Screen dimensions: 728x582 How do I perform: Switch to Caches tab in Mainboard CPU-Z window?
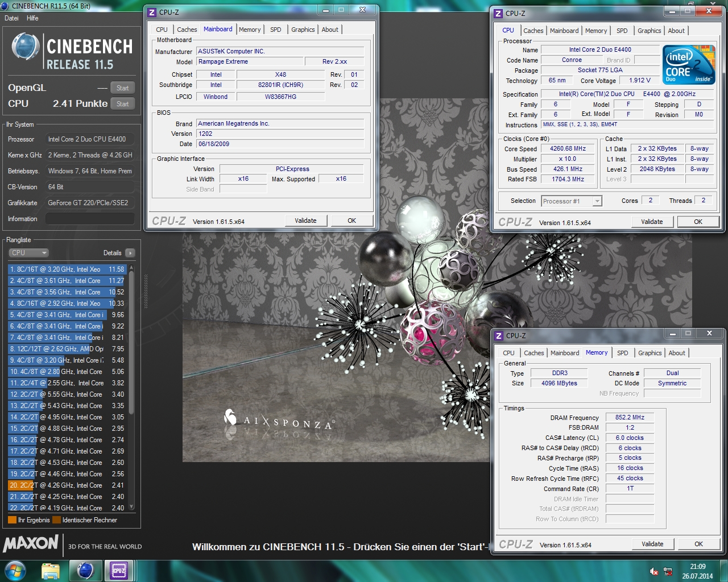coord(187,30)
